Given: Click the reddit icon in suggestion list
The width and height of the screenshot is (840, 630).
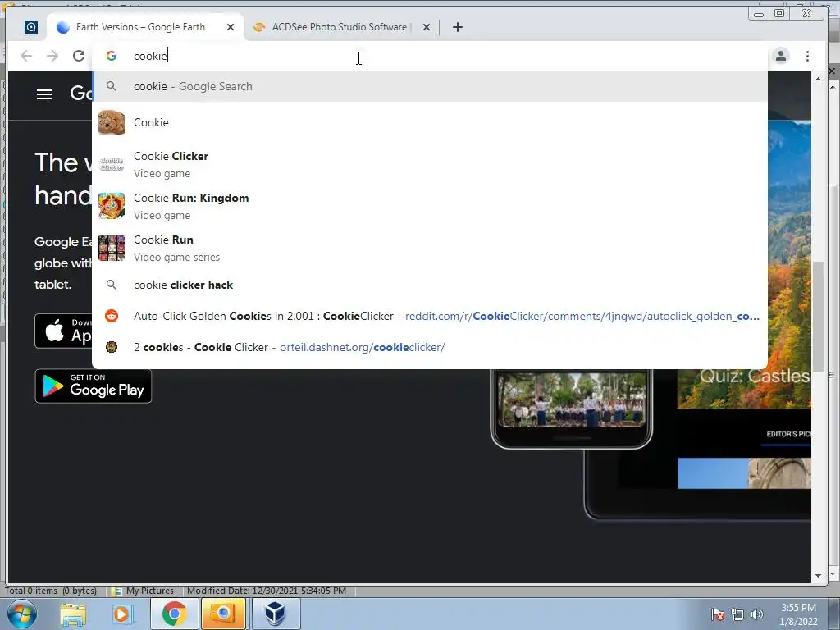Looking at the screenshot, I should point(112,316).
